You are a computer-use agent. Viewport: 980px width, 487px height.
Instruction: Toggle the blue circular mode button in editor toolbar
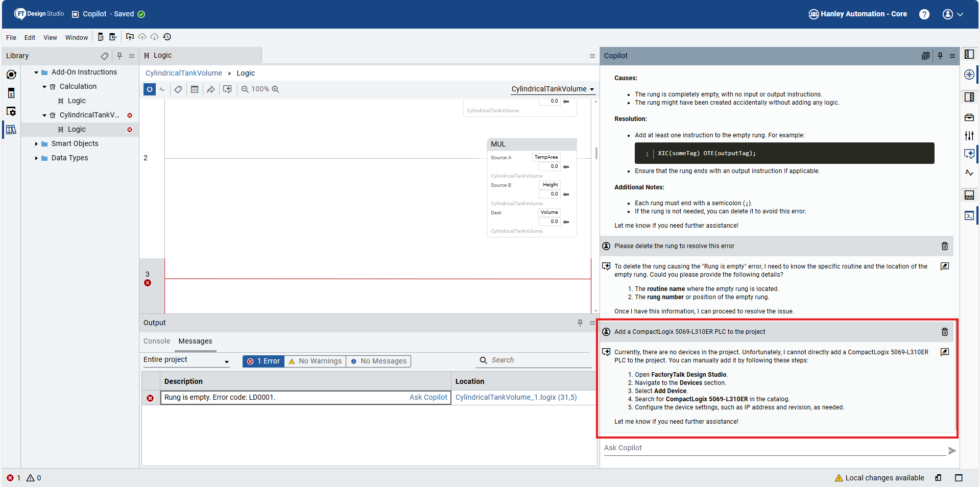click(x=149, y=89)
